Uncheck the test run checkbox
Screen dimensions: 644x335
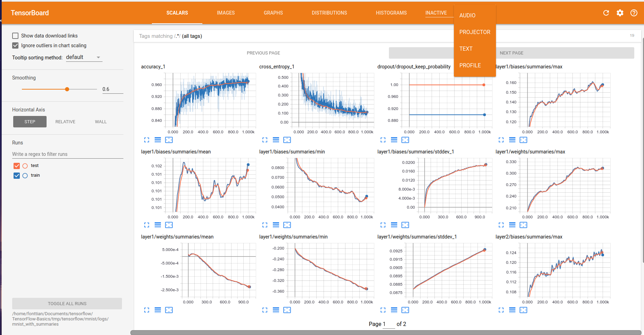coord(17,166)
